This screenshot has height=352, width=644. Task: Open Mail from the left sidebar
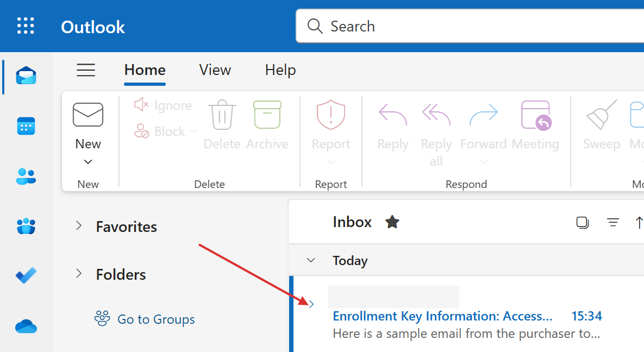26,76
